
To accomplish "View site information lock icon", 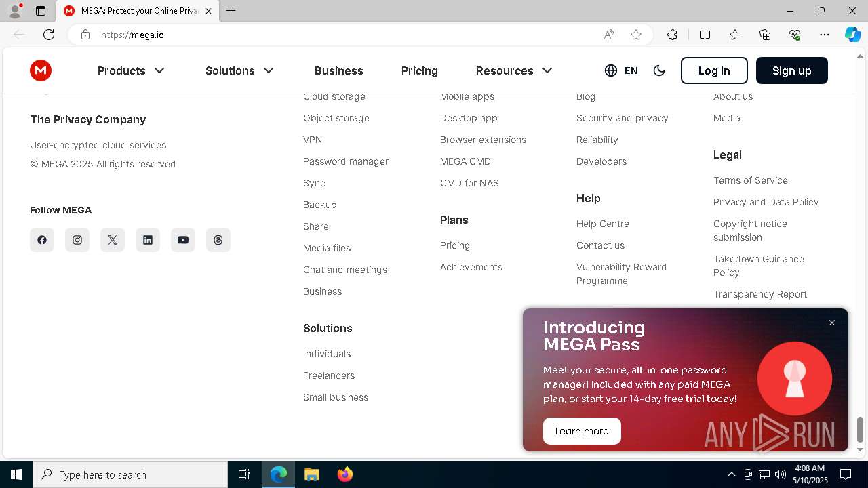I will click(x=85, y=35).
